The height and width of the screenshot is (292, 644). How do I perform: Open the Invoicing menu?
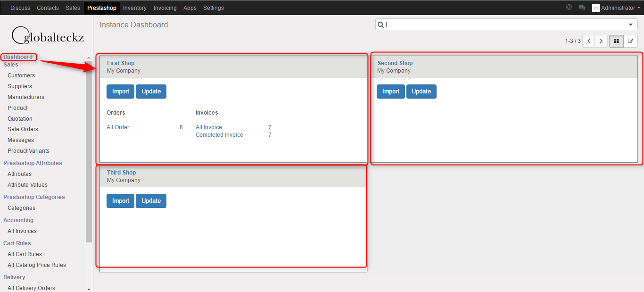pos(165,8)
